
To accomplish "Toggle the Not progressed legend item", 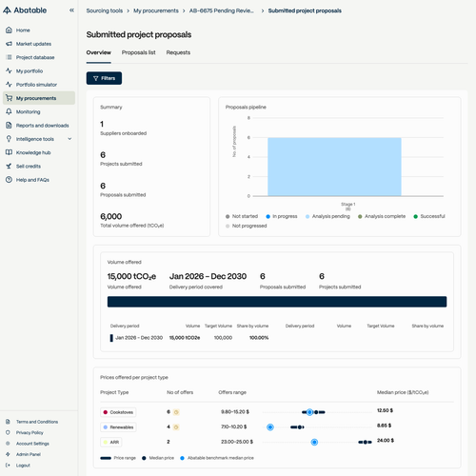I will 247,226.
